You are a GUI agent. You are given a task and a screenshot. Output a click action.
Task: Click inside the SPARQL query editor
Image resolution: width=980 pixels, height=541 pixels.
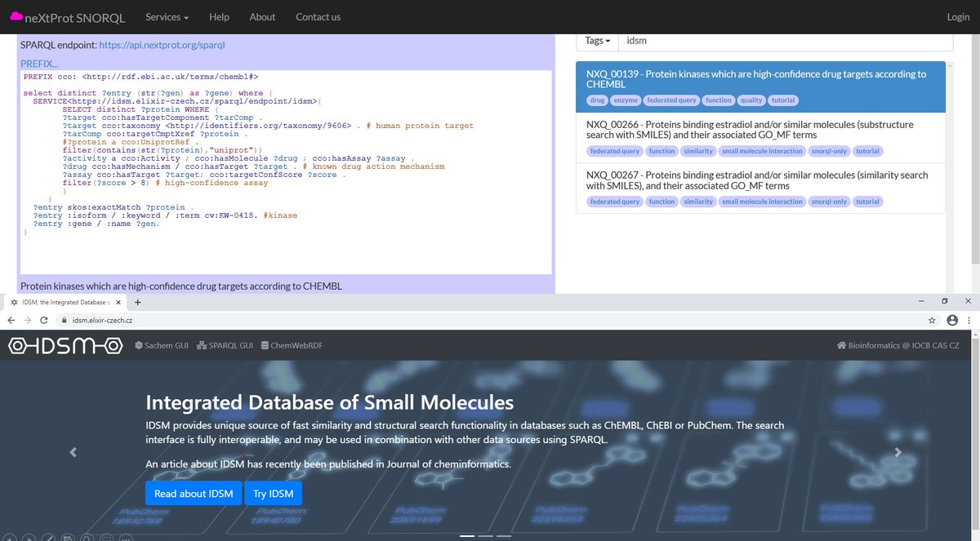click(286, 172)
